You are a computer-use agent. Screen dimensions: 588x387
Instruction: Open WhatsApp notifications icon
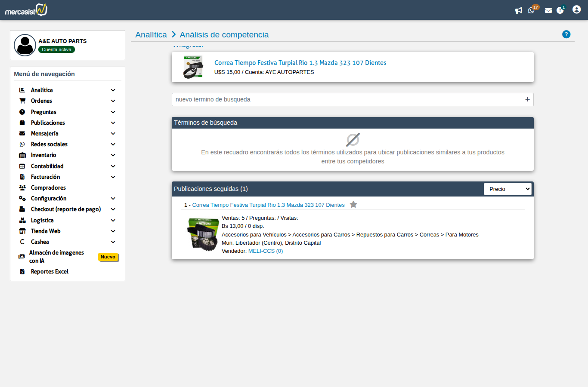tap(531, 10)
